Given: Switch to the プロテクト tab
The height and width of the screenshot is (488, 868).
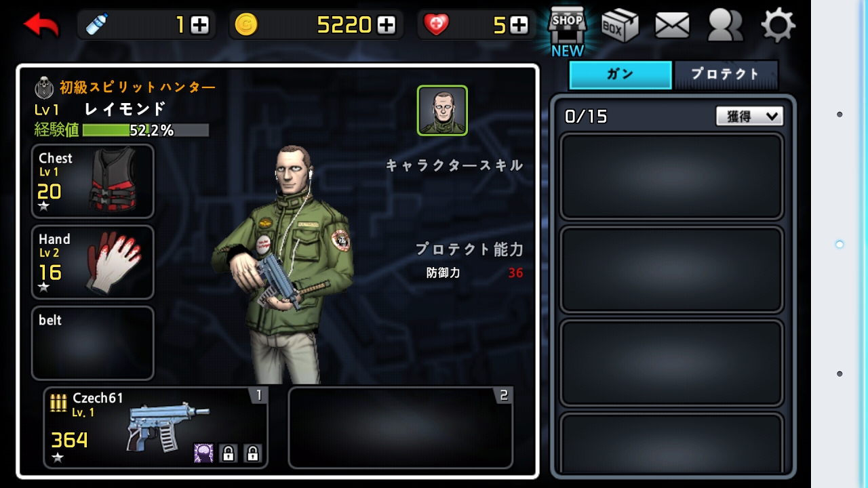Looking at the screenshot, I should click(x=726, y=75).
